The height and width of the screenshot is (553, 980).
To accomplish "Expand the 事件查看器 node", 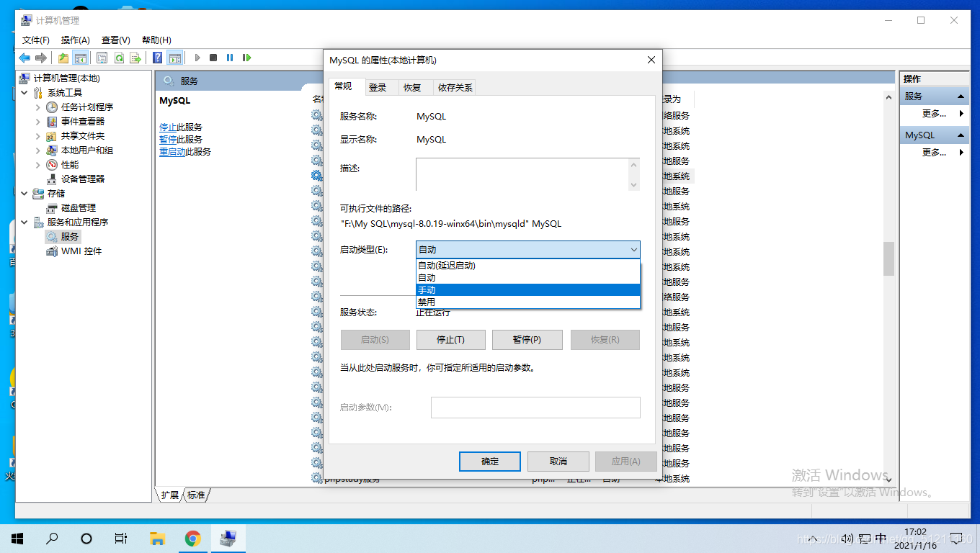I will (x=38, y=121).
